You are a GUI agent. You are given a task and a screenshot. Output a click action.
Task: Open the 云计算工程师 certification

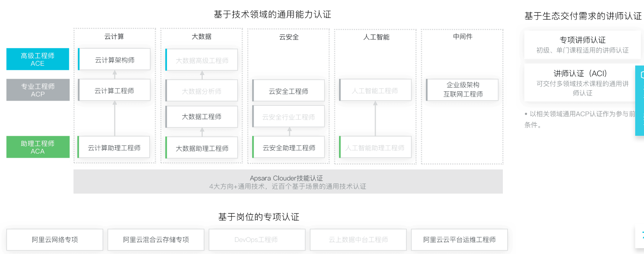[x=114, y=90]
